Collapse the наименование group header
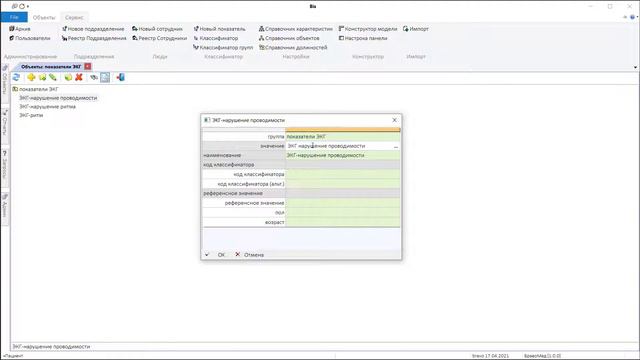The width and height of the screenshot is (640, 360). pos(244,155)
